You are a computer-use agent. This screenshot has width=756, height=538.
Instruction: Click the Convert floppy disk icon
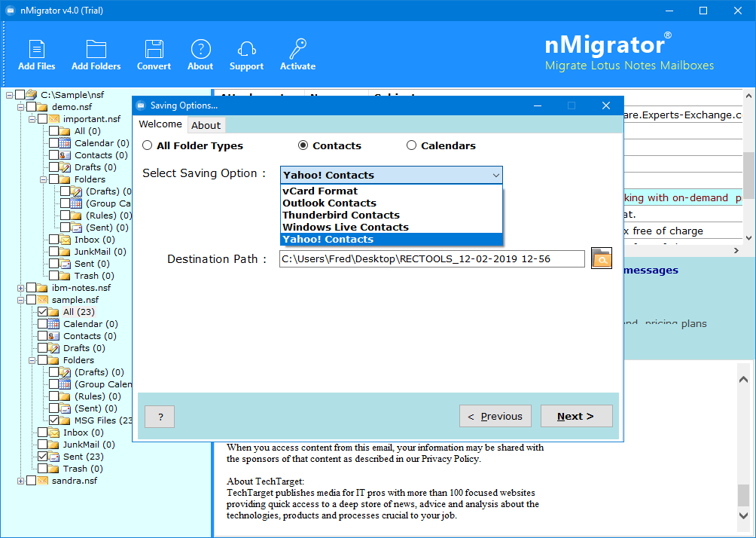154,49
